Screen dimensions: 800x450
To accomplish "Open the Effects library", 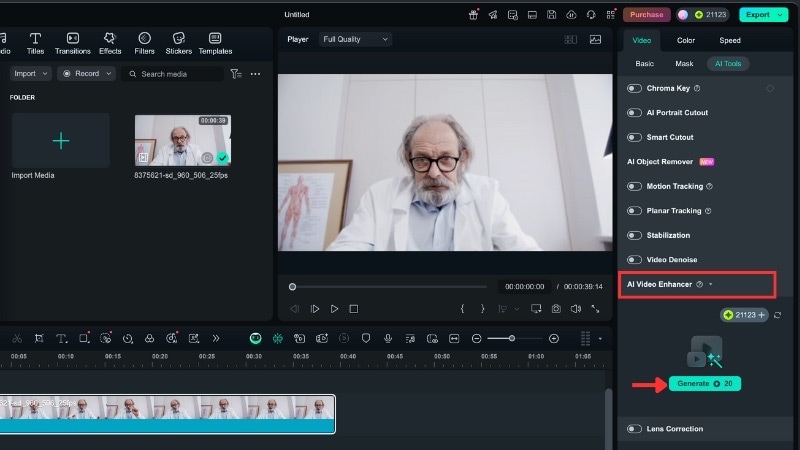I will point(110,43).
